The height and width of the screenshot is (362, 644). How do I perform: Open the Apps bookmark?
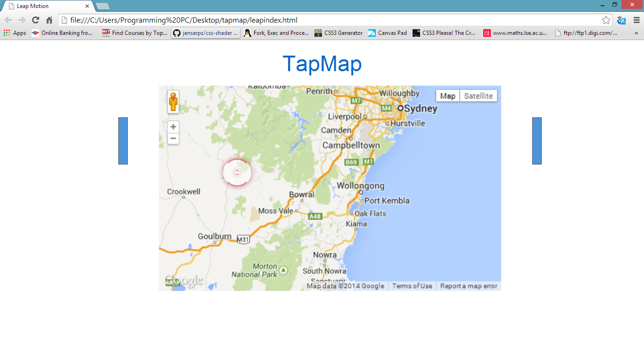tap(15, 33)
